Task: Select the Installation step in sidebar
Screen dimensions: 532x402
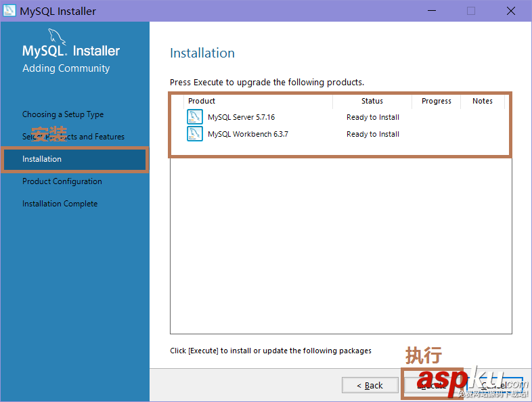Action: pos(74,159)
